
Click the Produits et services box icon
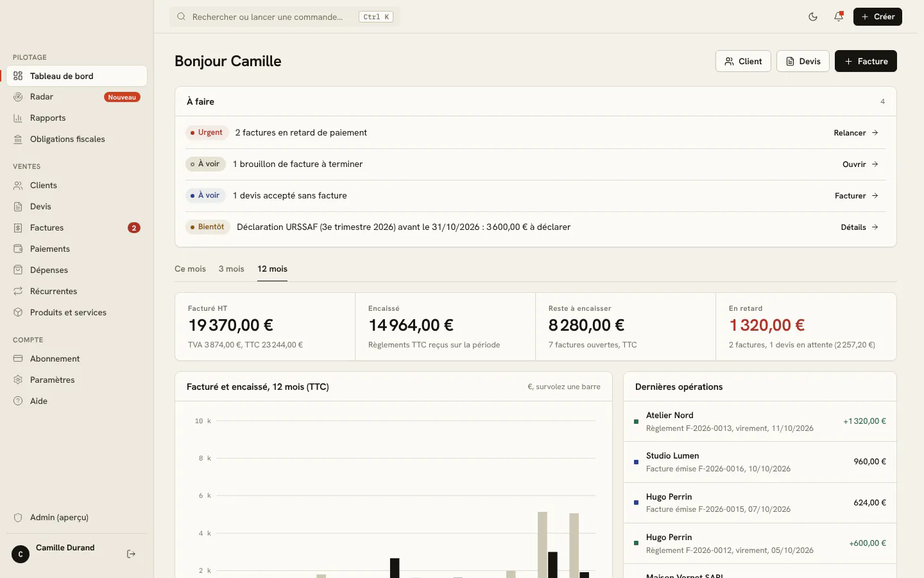point(18,313)
